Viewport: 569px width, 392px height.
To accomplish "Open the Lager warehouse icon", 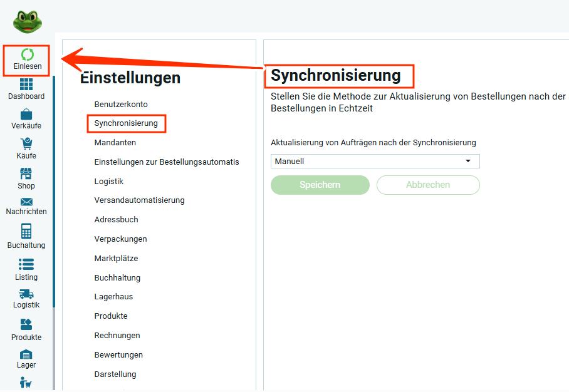I will pyautogui.click(x=26, y=354).
